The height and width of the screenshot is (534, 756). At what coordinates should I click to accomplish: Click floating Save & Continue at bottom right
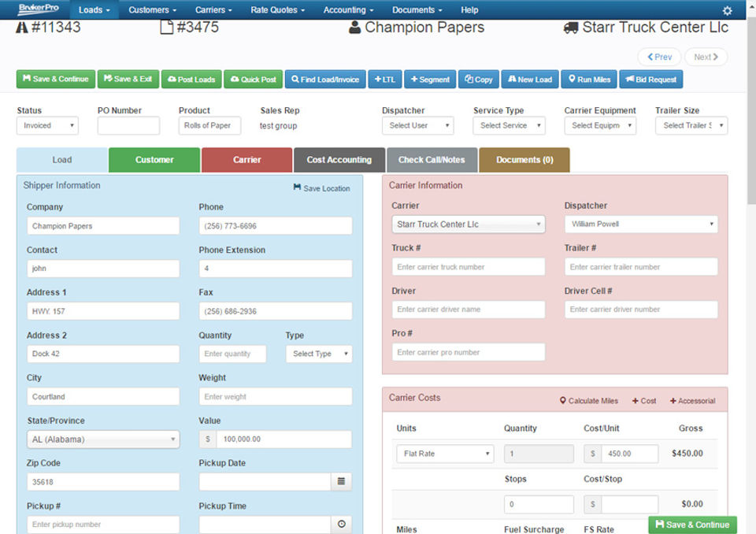[692, 525]
